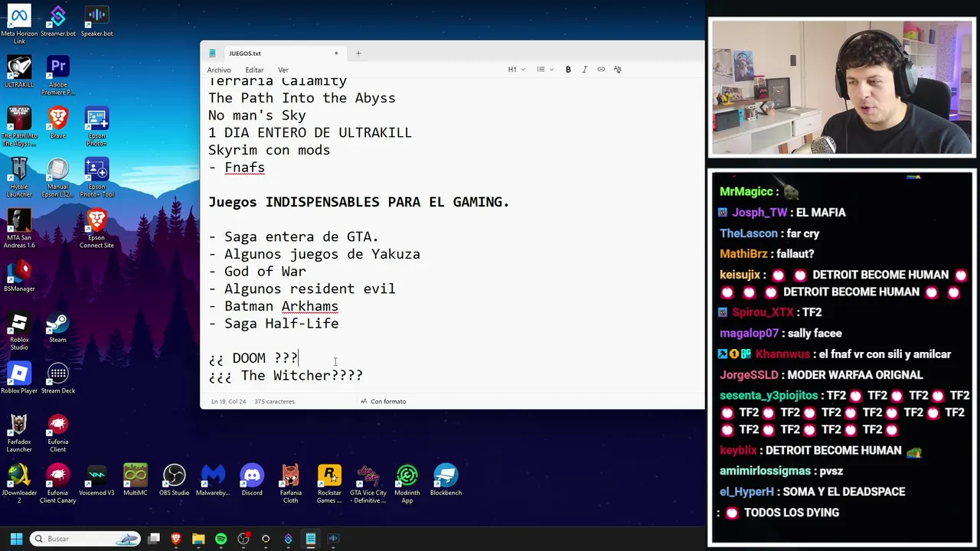Open MultiMC desktop icon
The image size is (980, 551).
tap(136, 480)
